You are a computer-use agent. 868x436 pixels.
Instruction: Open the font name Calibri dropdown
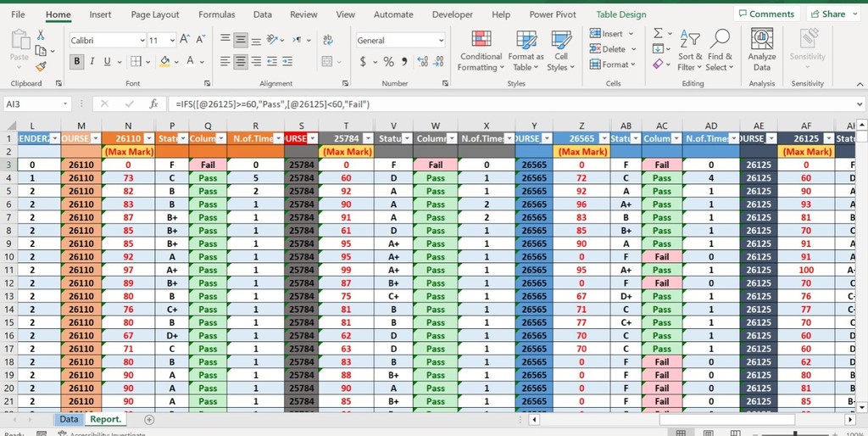(x=142, y=41)
